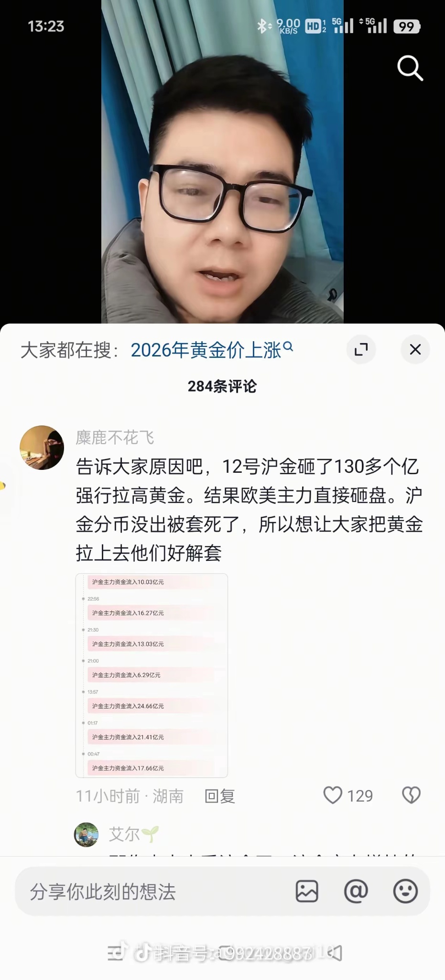Attach image via picture icon
445x980 pixels.
click(307, 891)
